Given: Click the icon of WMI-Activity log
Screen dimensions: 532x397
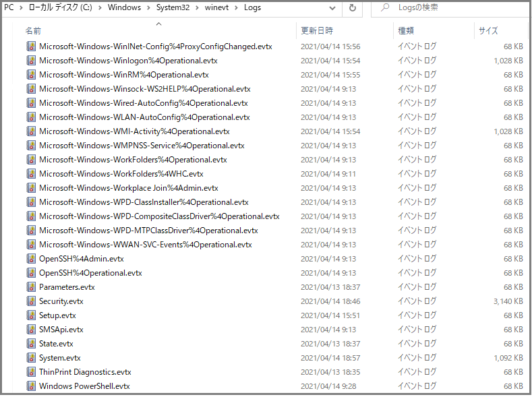Looking at the screenshot, I should (31, 131).
